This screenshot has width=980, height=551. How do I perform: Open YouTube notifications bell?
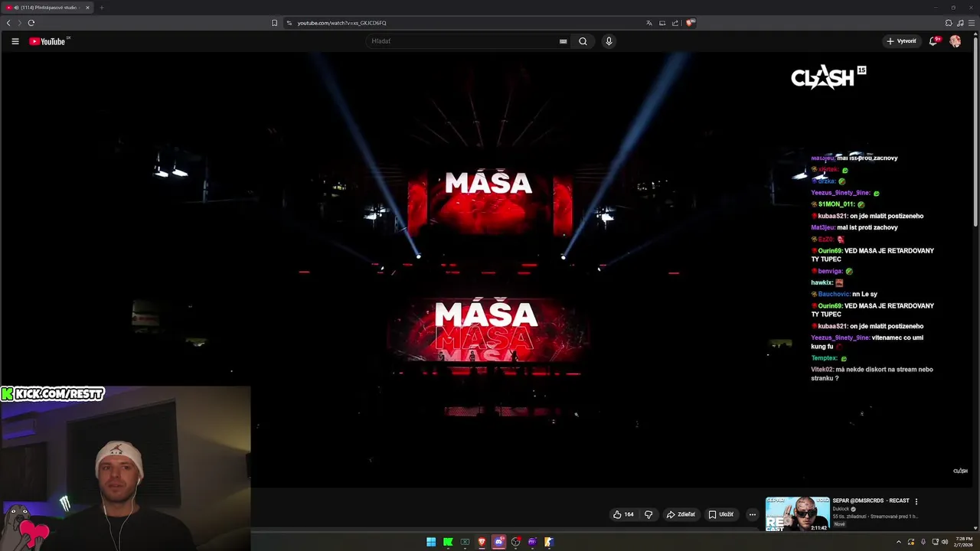coord(933,41)
